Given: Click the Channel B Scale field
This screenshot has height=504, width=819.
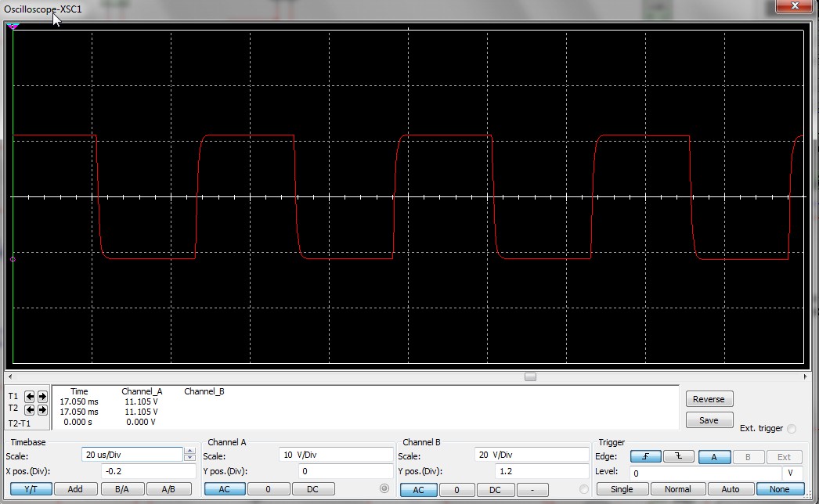Looking at the screenshot, I should pyautogui.click(x=532, y=455).
